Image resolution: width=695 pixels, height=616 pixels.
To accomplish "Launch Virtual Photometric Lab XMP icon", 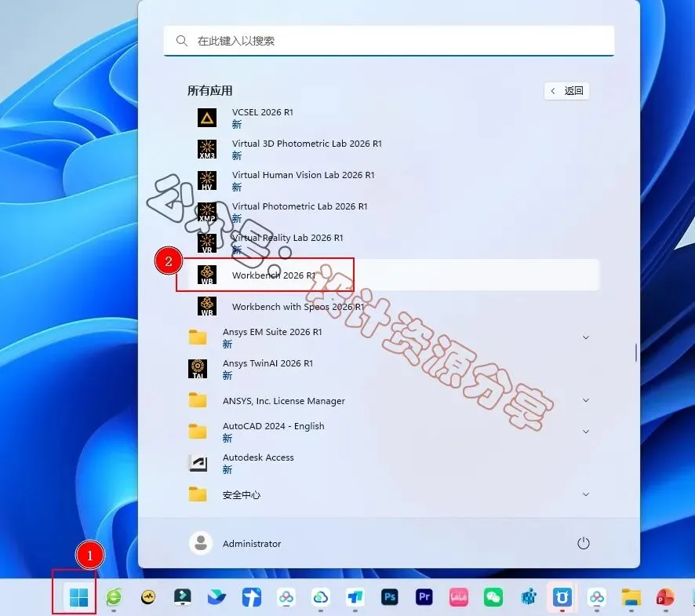I will click(x=207, y=212).
